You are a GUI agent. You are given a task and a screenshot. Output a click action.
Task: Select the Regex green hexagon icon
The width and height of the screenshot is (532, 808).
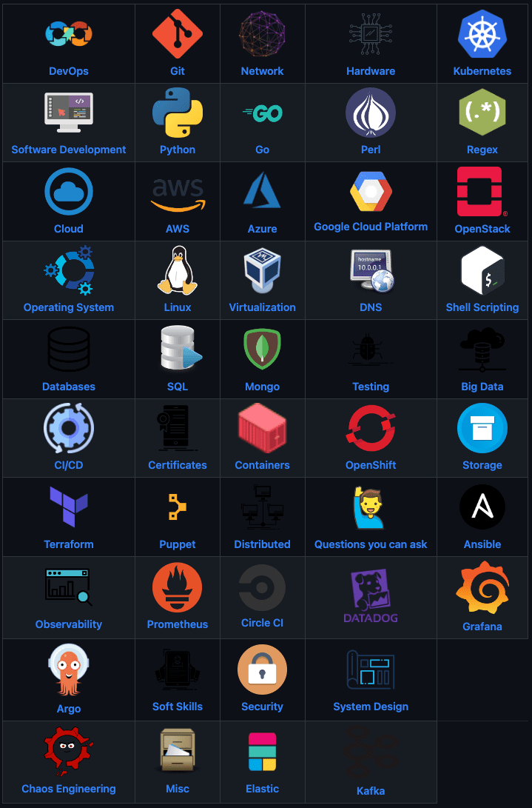pyautogui.click(x=482, y=112)
